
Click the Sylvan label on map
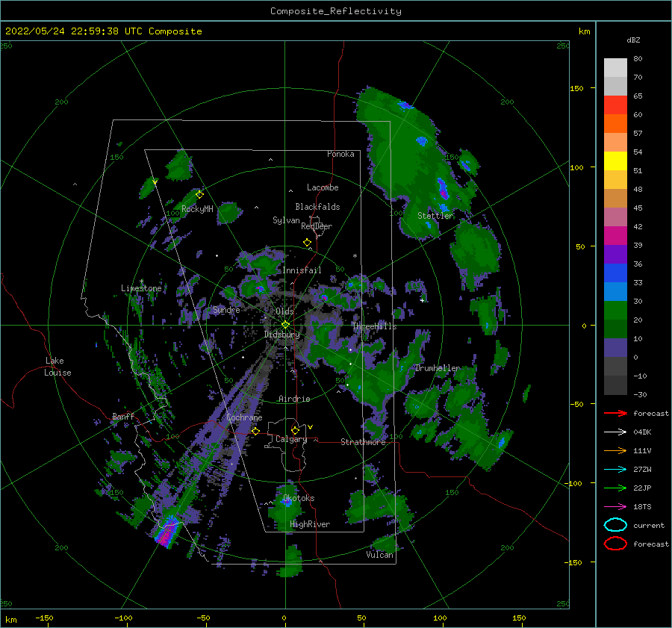click(286, 220)
